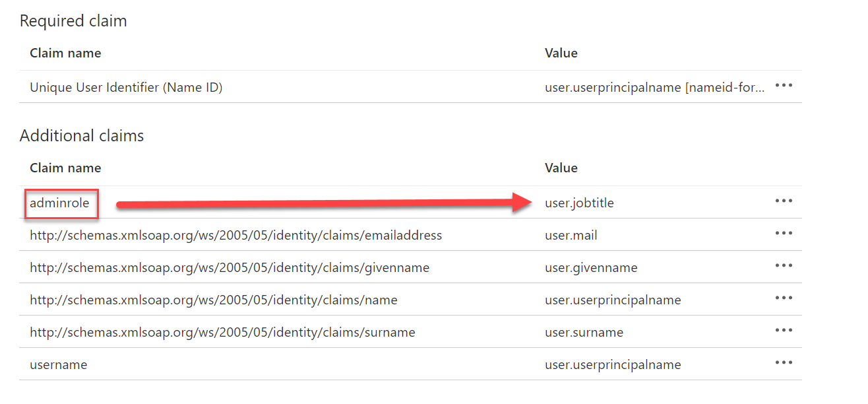Open ellipsis menu for surname claim
The image size is (868, 404).
tap(784, 330)
